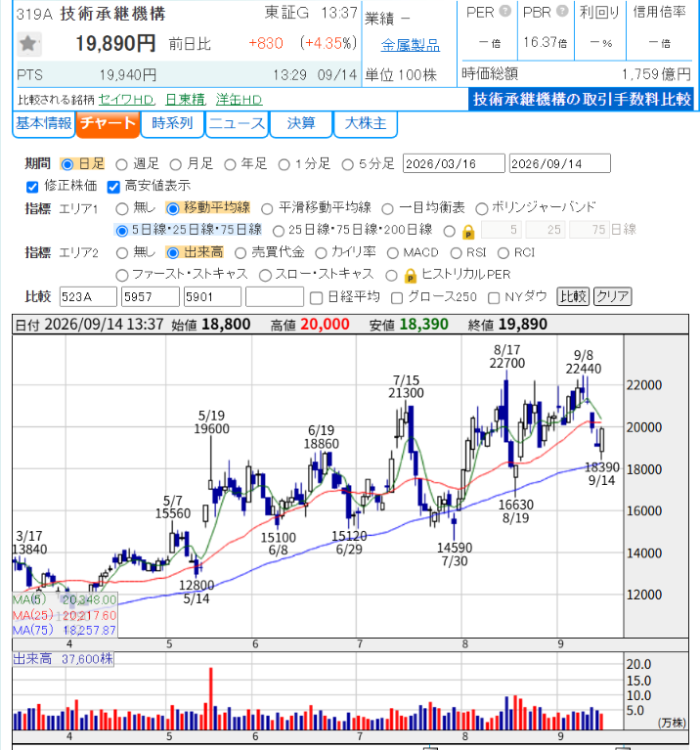Click the 出来高 37,600株 volume label

(64, 659)
